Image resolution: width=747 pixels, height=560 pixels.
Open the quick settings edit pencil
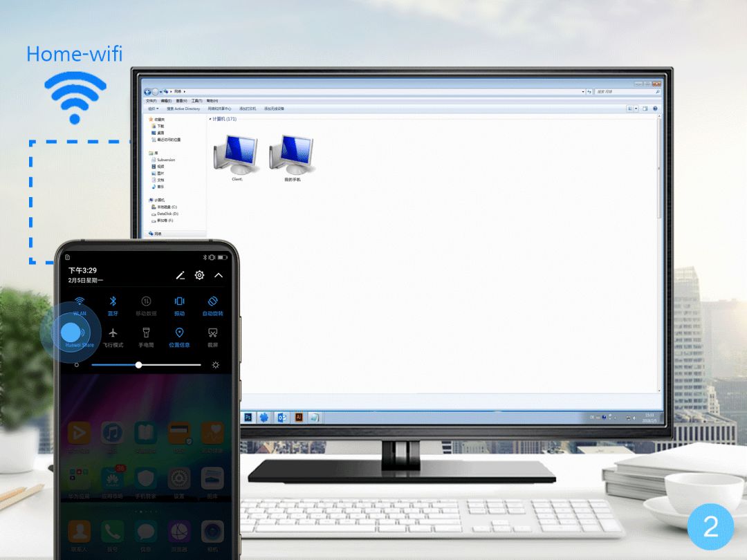coord(180,275)
